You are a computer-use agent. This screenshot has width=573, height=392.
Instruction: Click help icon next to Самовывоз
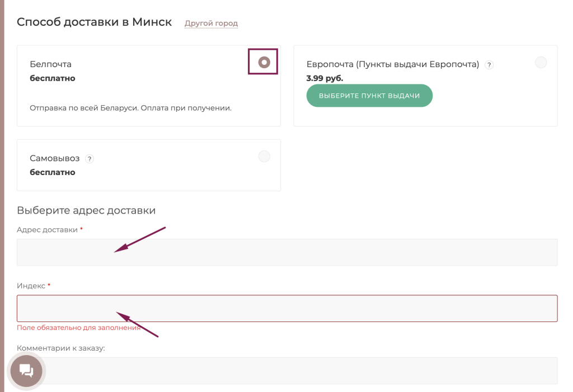point(90,159)
